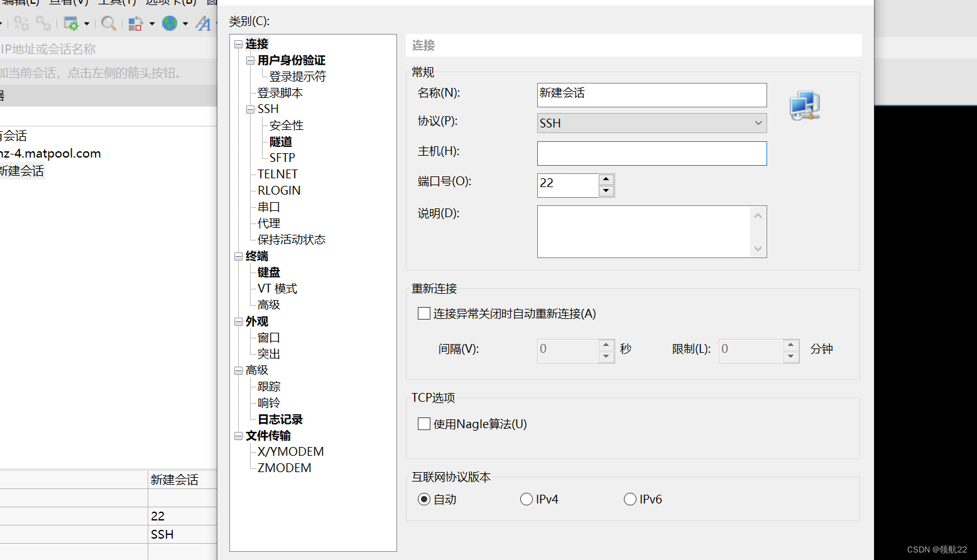Select 代理 in category tree
The width and height of the screenshot is (977, 560).
269,223
